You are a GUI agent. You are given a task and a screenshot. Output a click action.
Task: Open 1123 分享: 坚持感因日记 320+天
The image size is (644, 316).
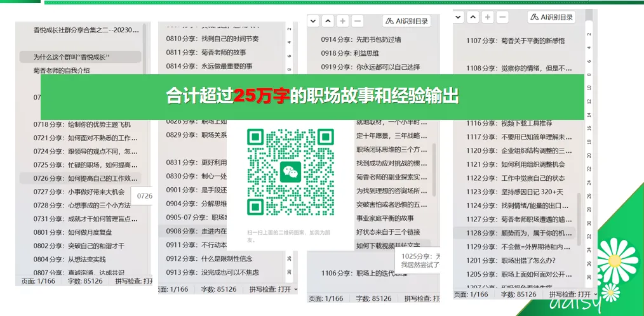(516, 192)
